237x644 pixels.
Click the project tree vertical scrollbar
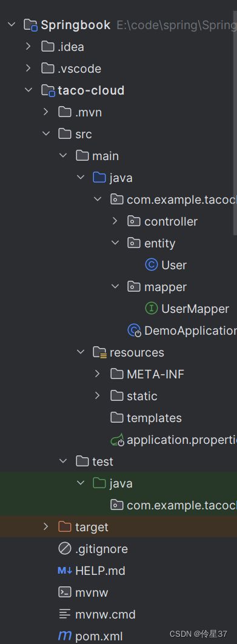[235, 115]
